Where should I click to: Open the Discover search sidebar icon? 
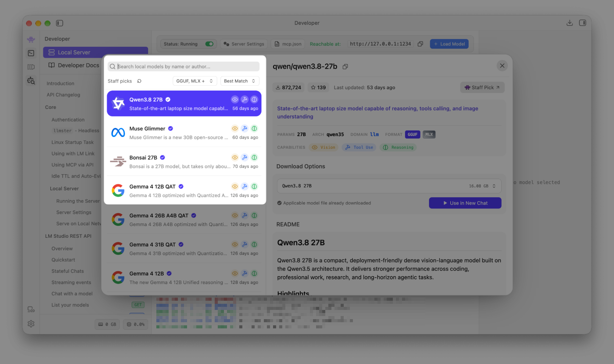point(31,81)
